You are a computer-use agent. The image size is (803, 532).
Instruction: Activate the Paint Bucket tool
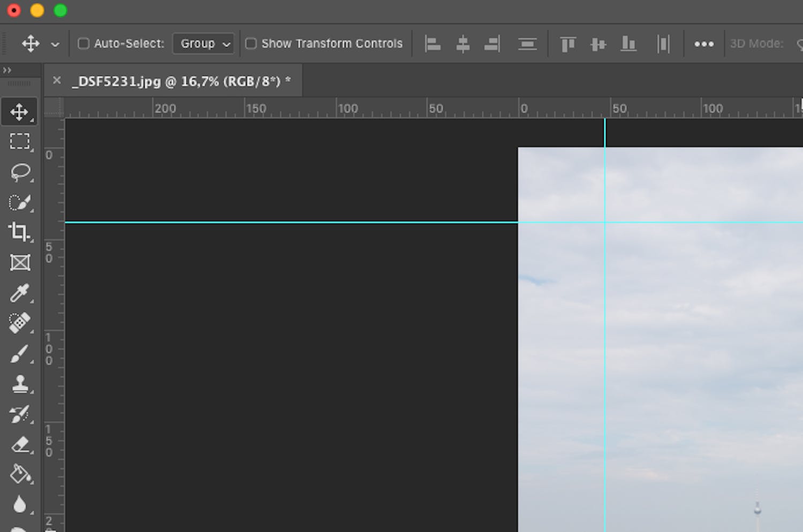click(x=20, y=474)
